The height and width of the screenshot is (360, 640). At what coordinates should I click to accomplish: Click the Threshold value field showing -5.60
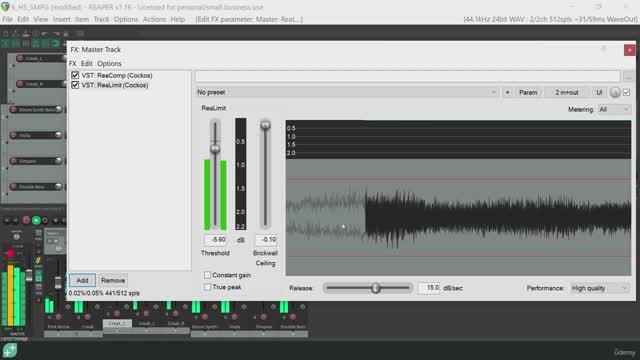pos(215,240)
